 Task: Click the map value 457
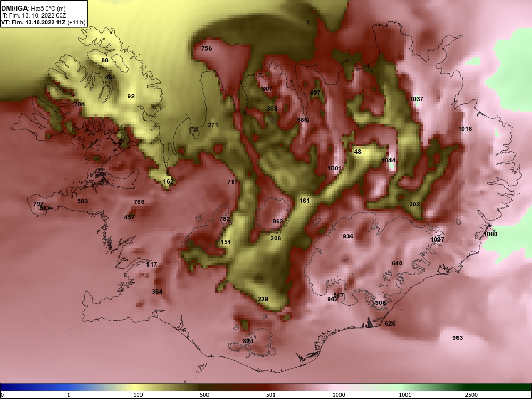(129, 217)
